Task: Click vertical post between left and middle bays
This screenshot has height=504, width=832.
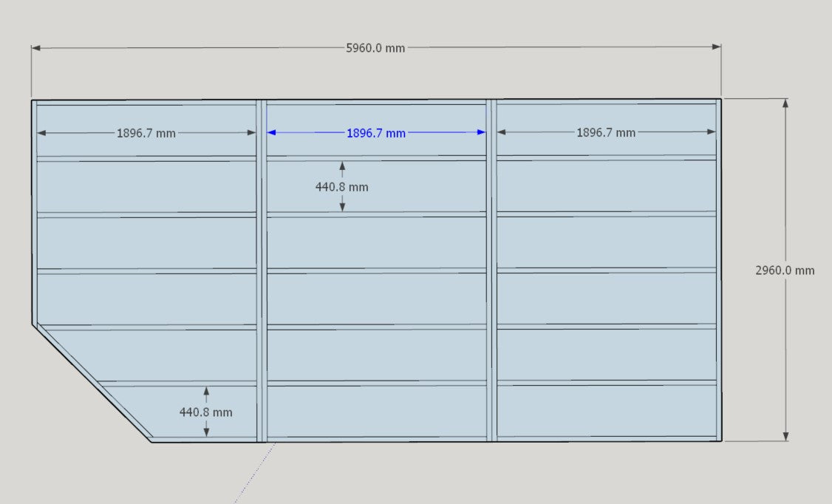Action: (260, 270)
